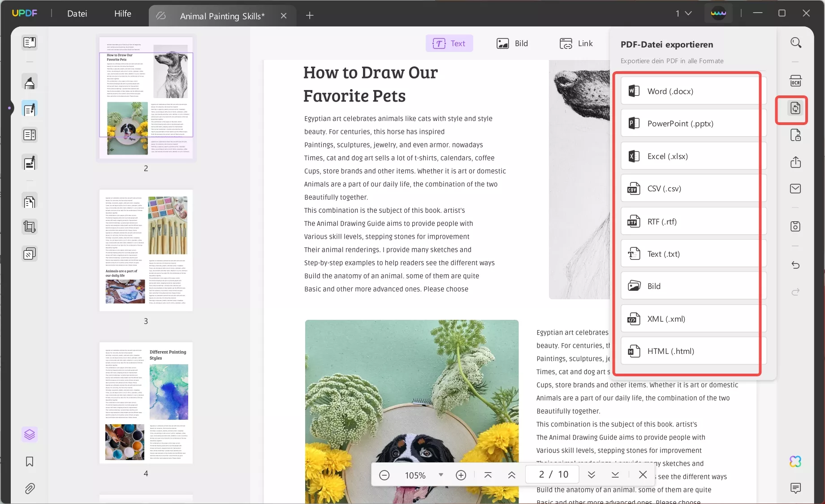Select the Bild insert tool
The image size is (825, 504).
512,43
